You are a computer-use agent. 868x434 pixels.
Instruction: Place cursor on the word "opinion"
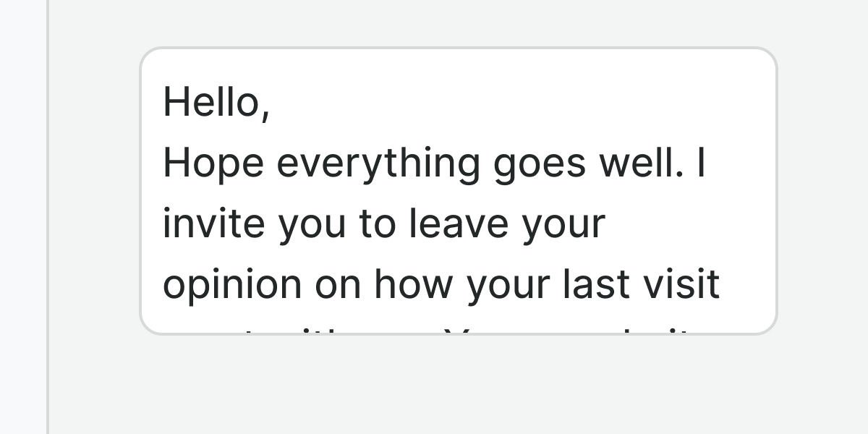(x=231, y=285)
